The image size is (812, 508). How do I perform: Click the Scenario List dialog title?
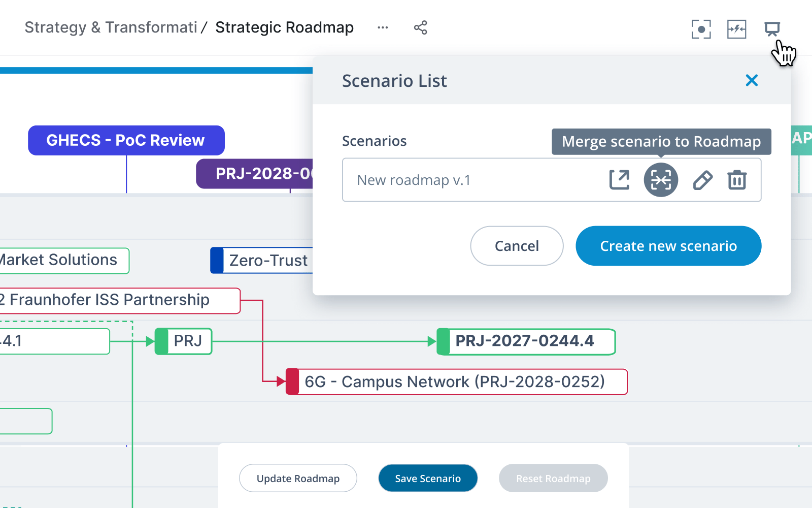394,81
